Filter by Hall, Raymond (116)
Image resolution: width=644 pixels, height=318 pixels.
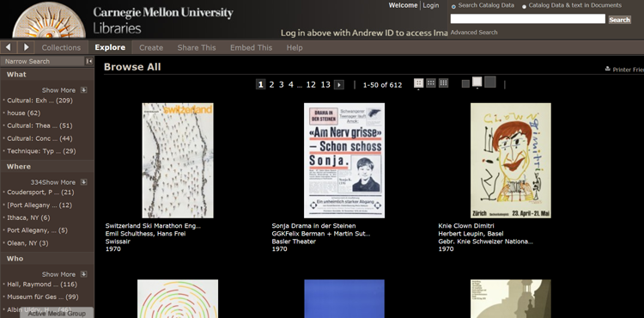[x=42, y=284]
